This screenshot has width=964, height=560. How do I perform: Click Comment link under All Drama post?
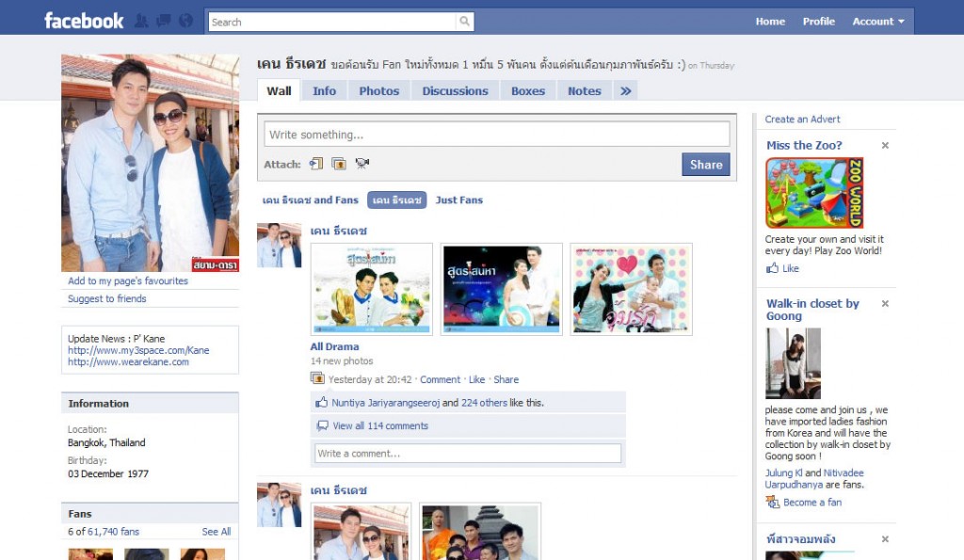point(441,380)
